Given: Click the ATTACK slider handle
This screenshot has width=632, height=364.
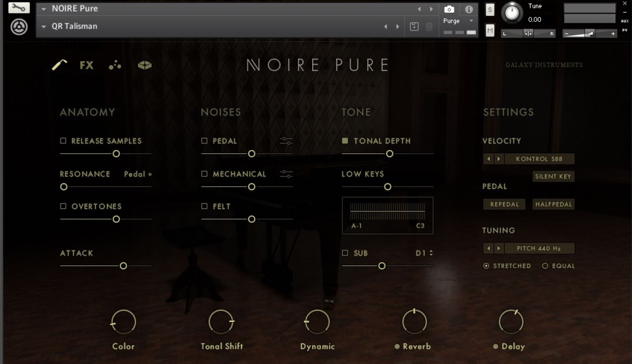Looking at the screenshot, I should point(123,266).
